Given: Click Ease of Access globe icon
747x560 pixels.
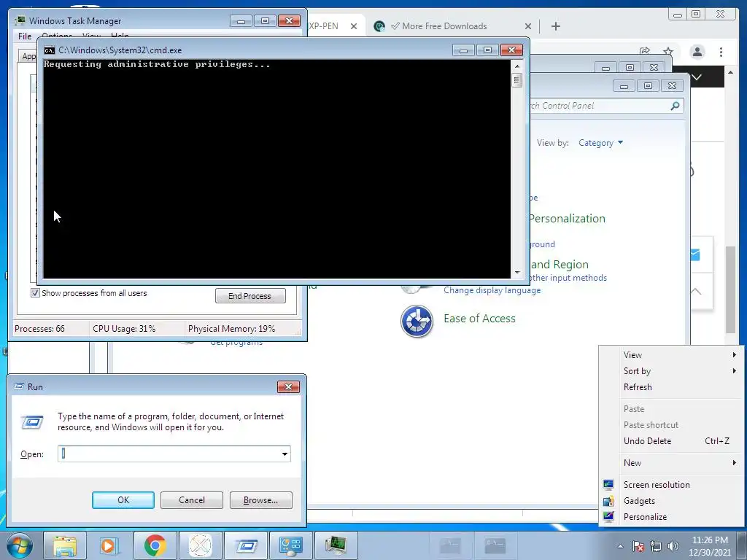Looking at the screenshot, I should coord(417,322).
